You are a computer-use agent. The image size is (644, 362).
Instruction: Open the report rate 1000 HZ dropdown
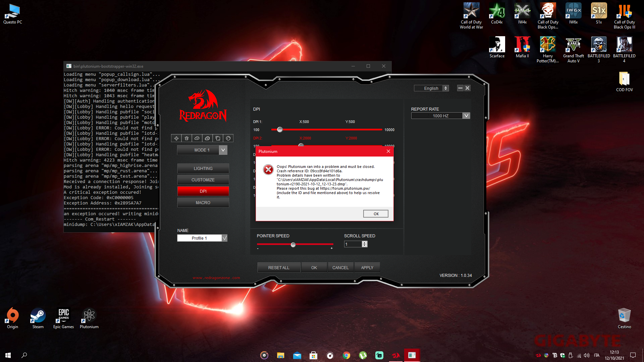pyautogui.click(x=466, y=116)
